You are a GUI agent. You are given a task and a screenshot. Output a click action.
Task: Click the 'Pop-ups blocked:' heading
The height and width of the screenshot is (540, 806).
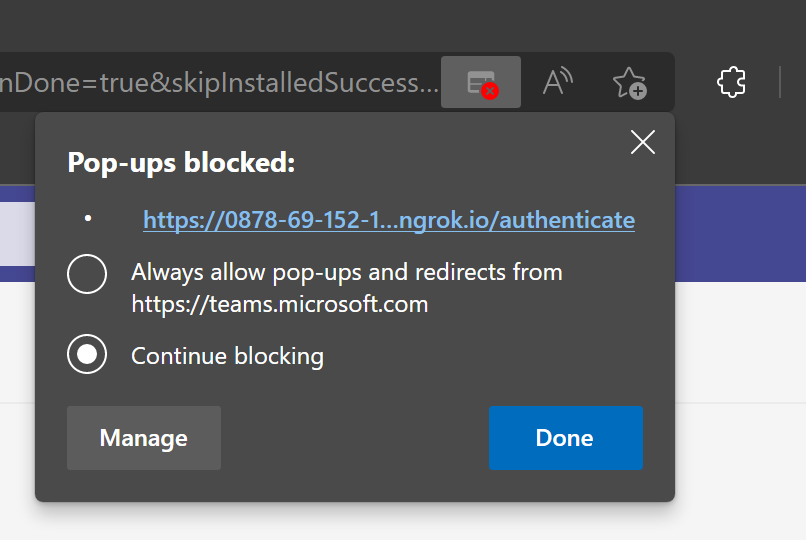click(181, 163)
